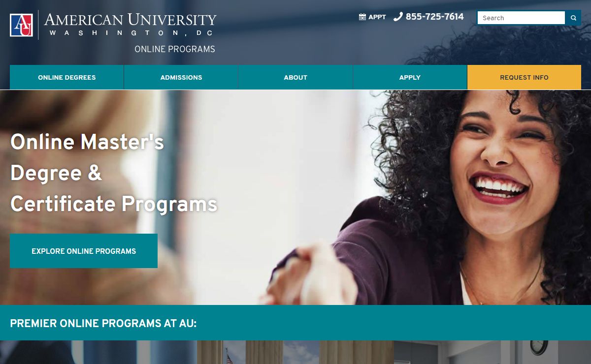The width and height of the screenshot is (591, 364).
Task: Click the phone handset icon
Action: (398, 17)
